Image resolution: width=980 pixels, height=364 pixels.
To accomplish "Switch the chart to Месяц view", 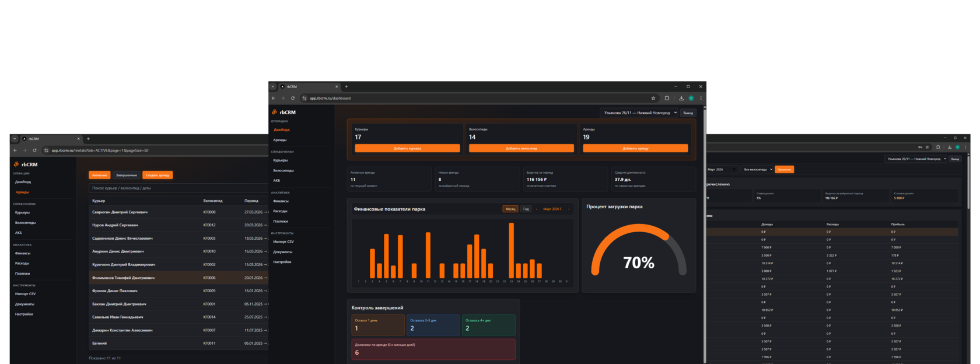I will click(510, 209).
